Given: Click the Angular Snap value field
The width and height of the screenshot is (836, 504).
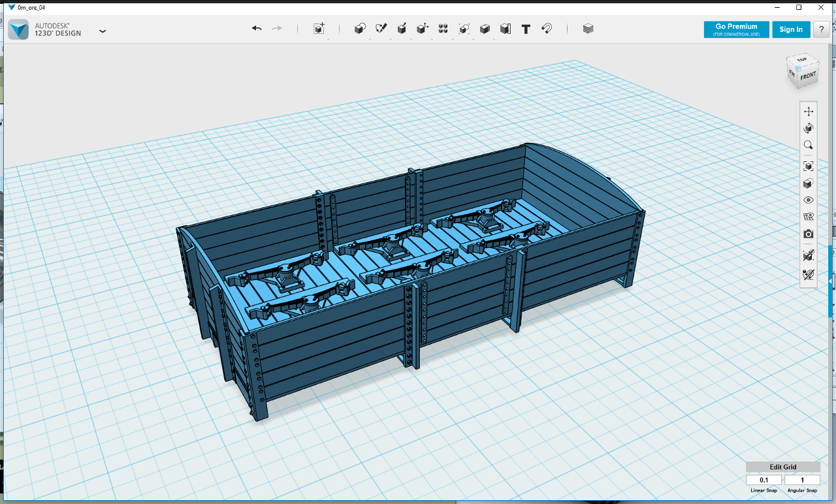Looking at the screenshot, I should pyautogui.click(x=803, y=480).
